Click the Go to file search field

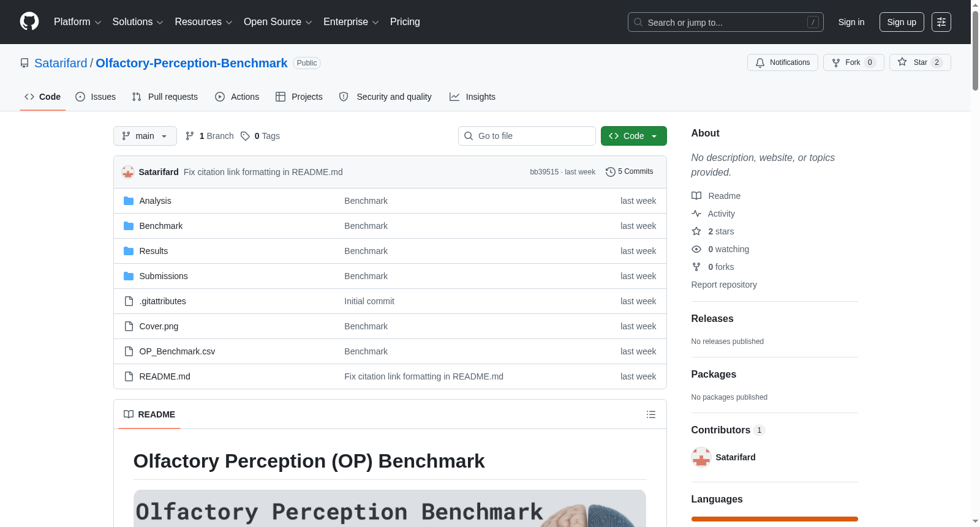[x=527, y=136]
